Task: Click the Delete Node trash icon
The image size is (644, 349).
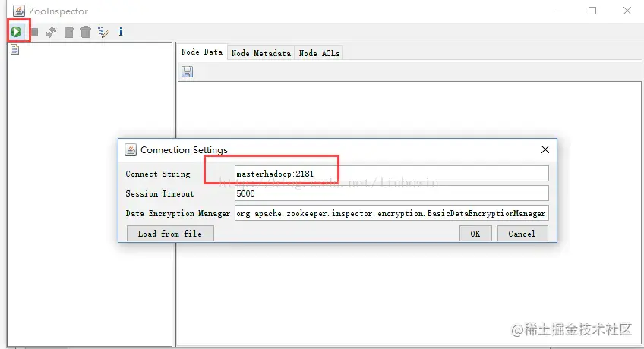Action: point(85,32)
